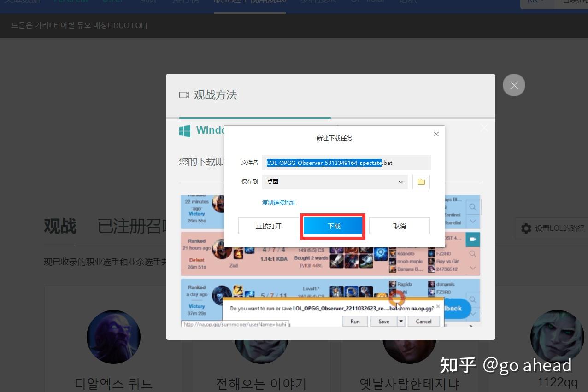Expand save location chevron arrow

click(400, 181)
